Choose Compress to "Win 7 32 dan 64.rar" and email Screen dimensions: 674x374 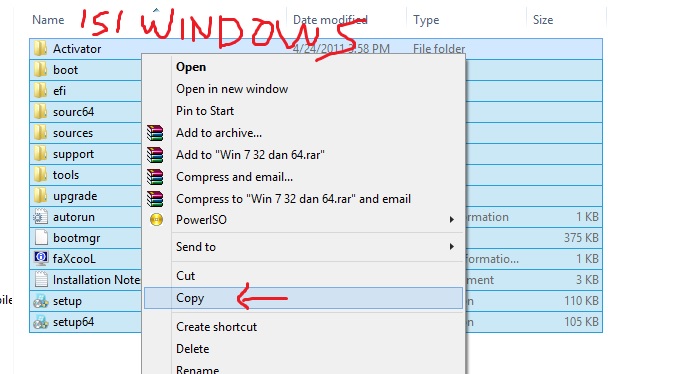pos(294,199)
